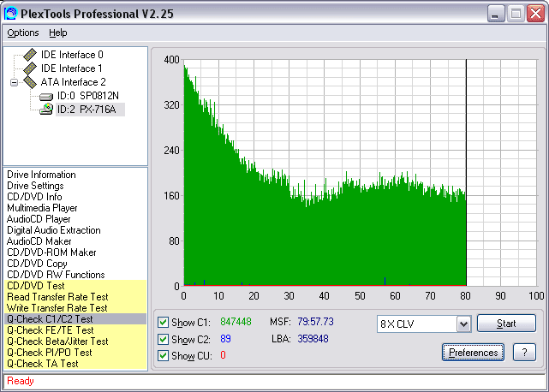The image size is (549, 392).
Task: Open CD/DVD-ROM Maker
Action: [x=51, y=252]
